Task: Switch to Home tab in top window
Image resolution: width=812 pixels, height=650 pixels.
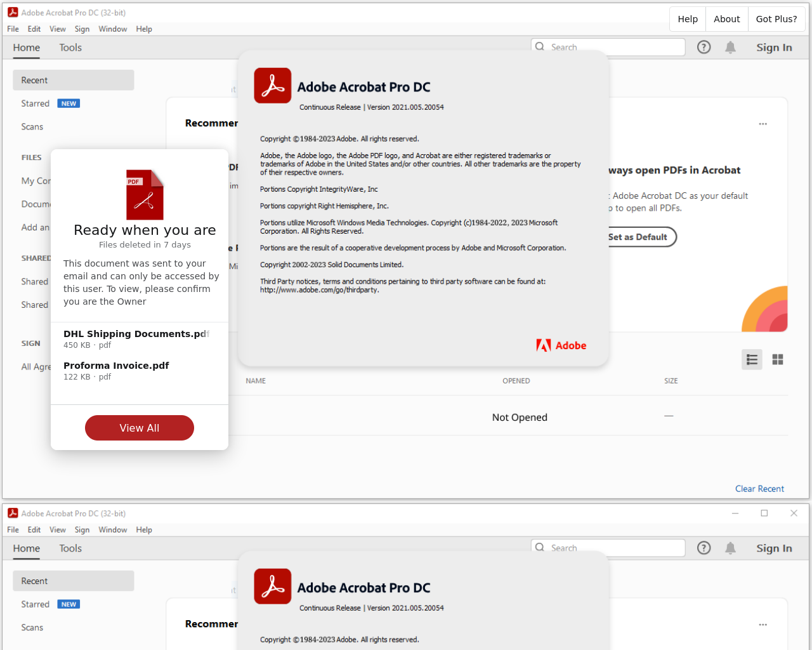Action: tap(27, 48)
